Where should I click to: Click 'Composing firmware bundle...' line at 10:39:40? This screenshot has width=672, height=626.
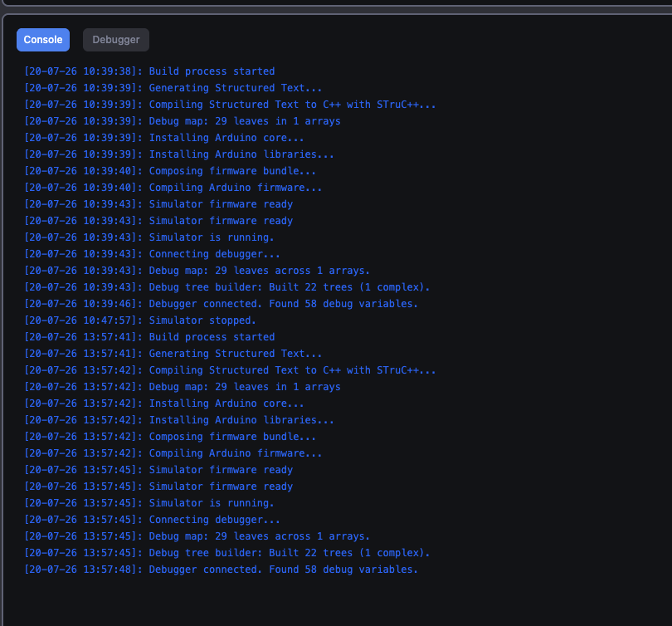coord(170,171)
